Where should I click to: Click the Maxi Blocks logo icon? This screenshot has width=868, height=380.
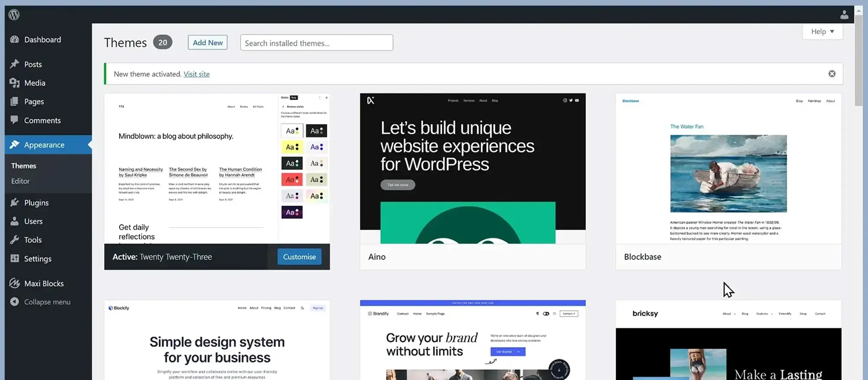click(x=14, y=283)
